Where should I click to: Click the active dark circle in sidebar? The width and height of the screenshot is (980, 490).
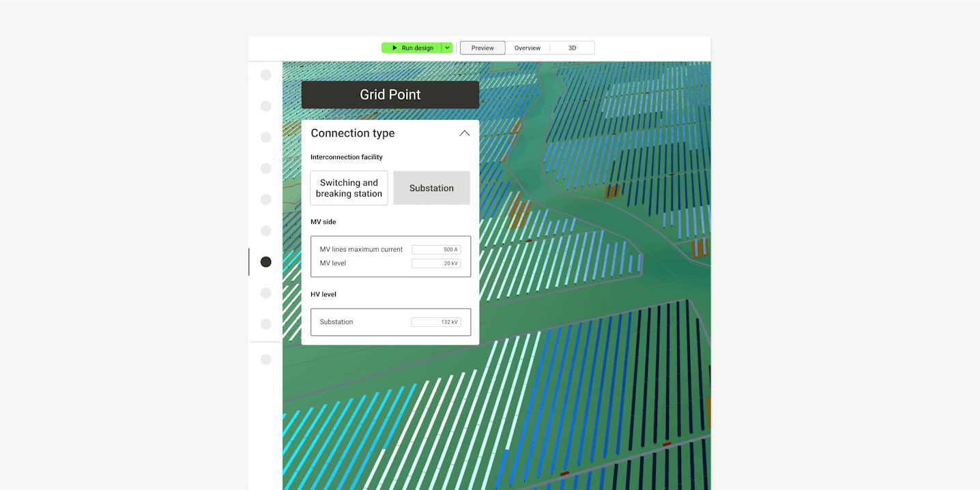[x=266, y=262]
